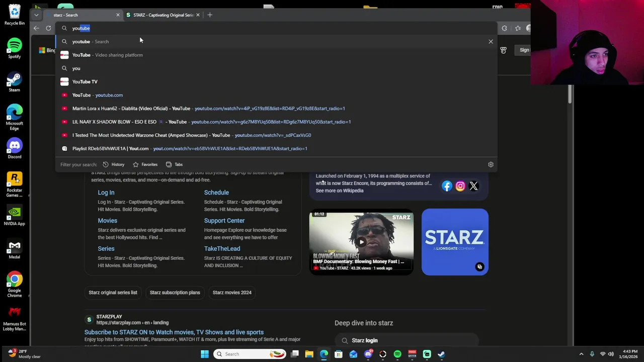The width and height of the screenshot is (644, 362).
Task: Open the tab actions dropdown chevron
Action: (36, 15)
